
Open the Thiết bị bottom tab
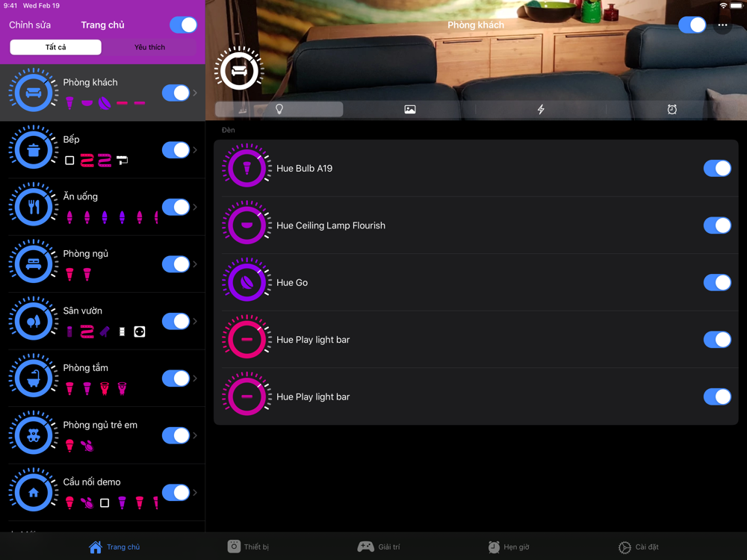pyautogui.click(x=248, y=547)
